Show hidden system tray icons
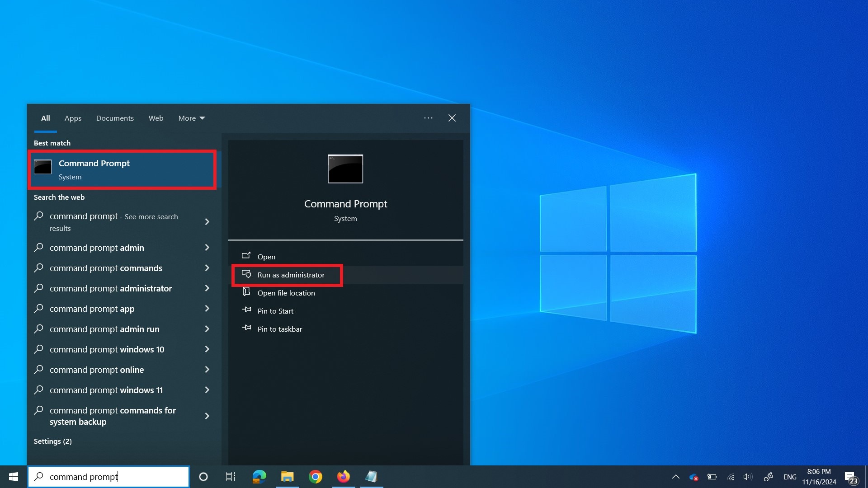Image resolution: width=868 pixels, height=488 pixels. [676, 477]
